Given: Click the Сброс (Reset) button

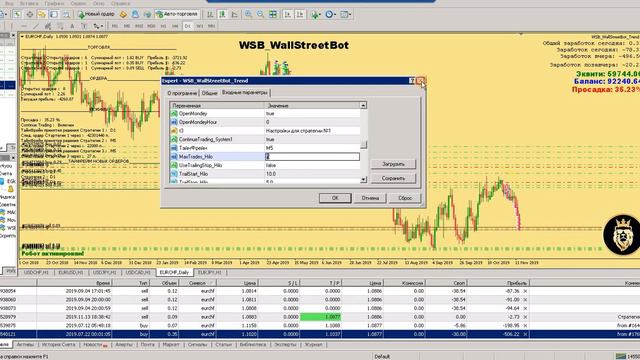Looking at the screenshot, I should [x=405, y=198].
